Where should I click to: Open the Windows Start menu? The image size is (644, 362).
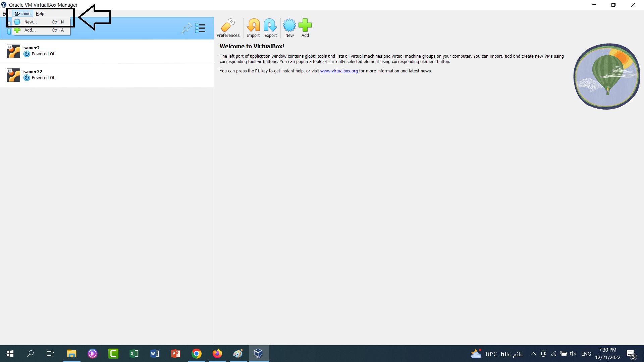(10, 354)
